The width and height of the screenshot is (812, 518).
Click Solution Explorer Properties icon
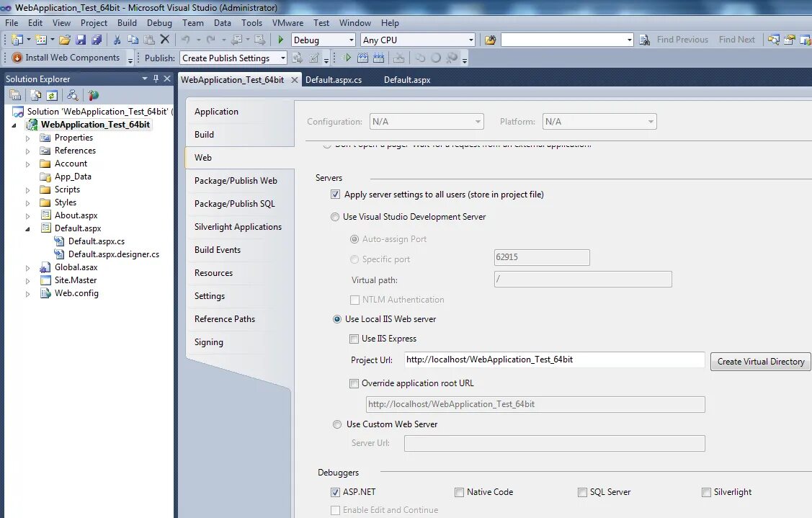coord(16,95)
